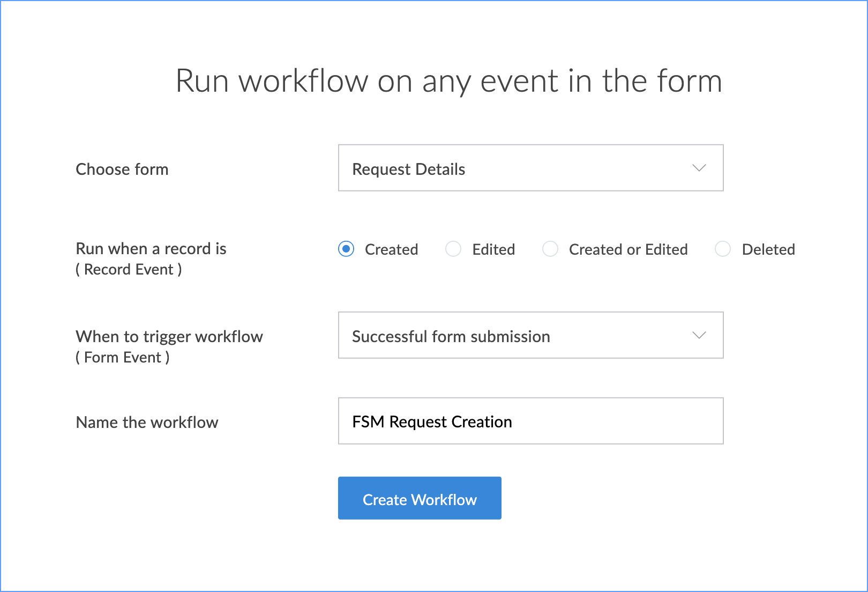868x592 pixels.
Task: Click the FSM Request Creation name field
Action: pyautogui.click(x=530, y=421)
